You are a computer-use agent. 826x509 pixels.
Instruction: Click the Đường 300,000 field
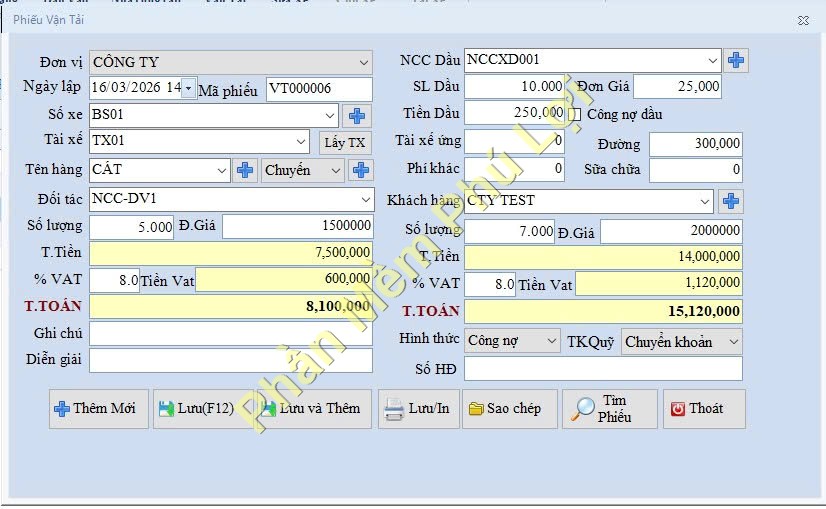[696, 144]
